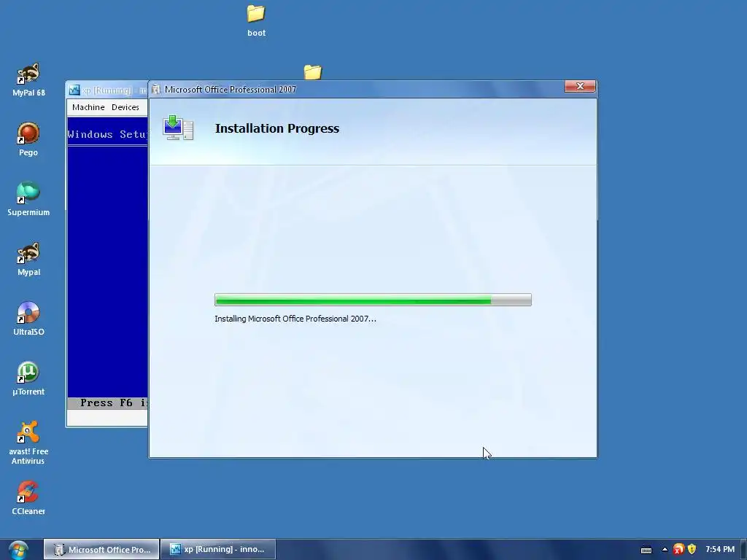
Task: Click the Installation Progress heading
Action: [x=276, y=128]
